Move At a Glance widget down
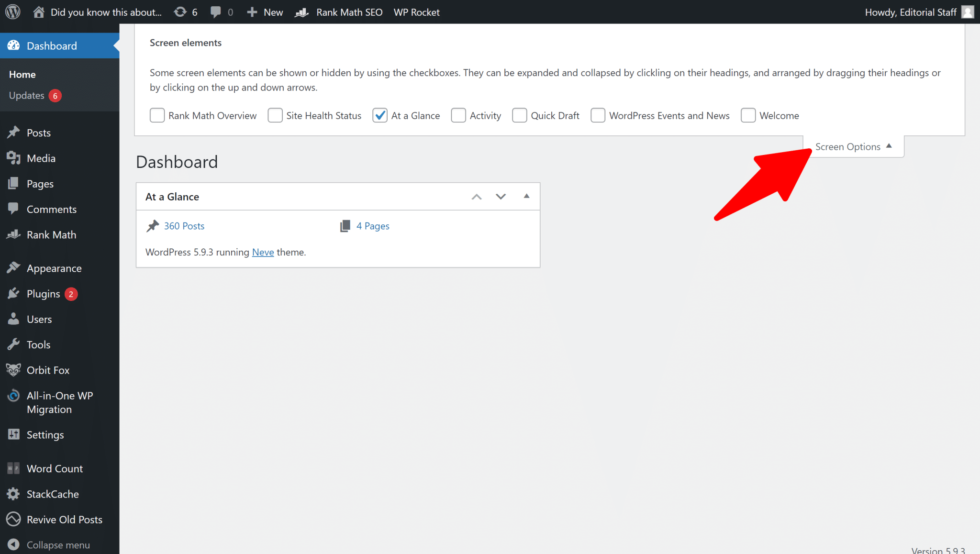The width and height of the screenshot is (980, 554). pos(501,196)
